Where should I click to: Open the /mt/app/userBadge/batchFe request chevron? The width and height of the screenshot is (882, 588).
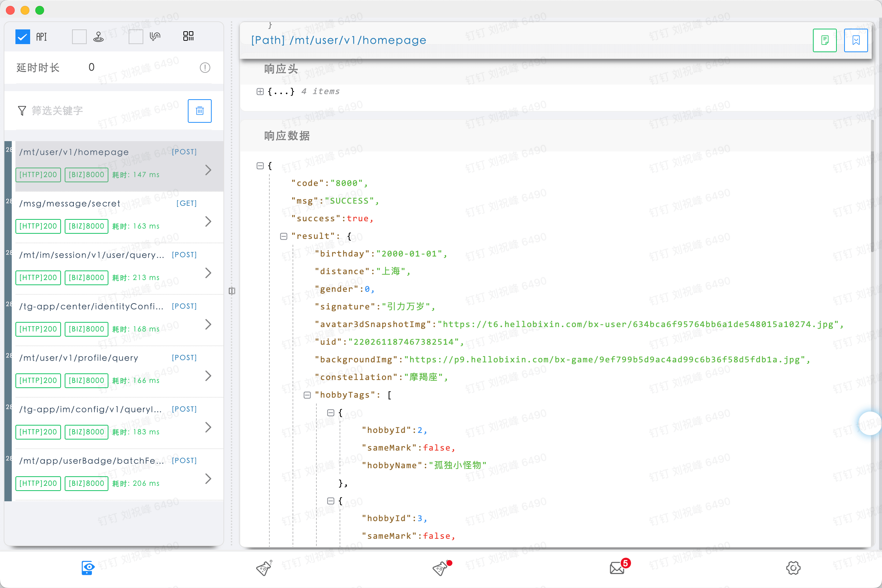point(208,478)
